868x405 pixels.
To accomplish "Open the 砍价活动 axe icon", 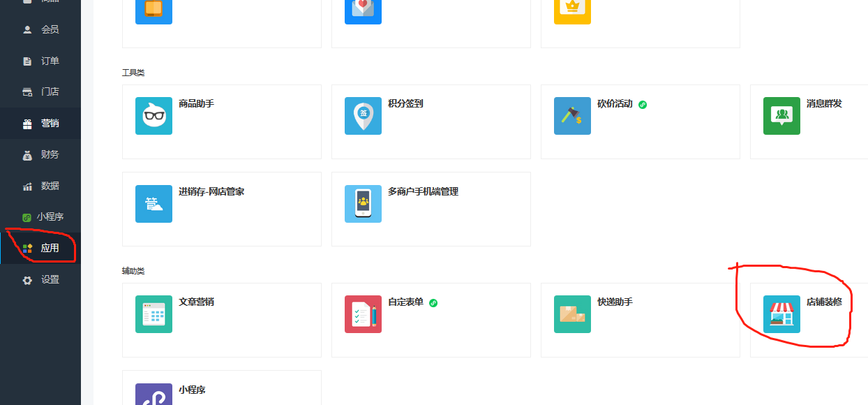I will [572, 116].
